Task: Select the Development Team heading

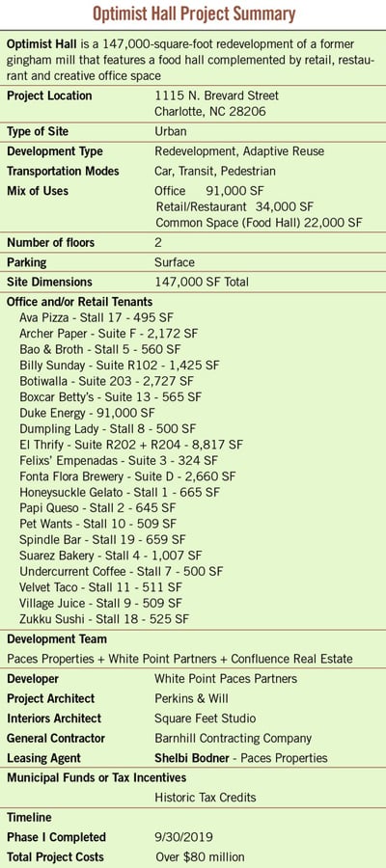Action: click(x=57, y=639)
